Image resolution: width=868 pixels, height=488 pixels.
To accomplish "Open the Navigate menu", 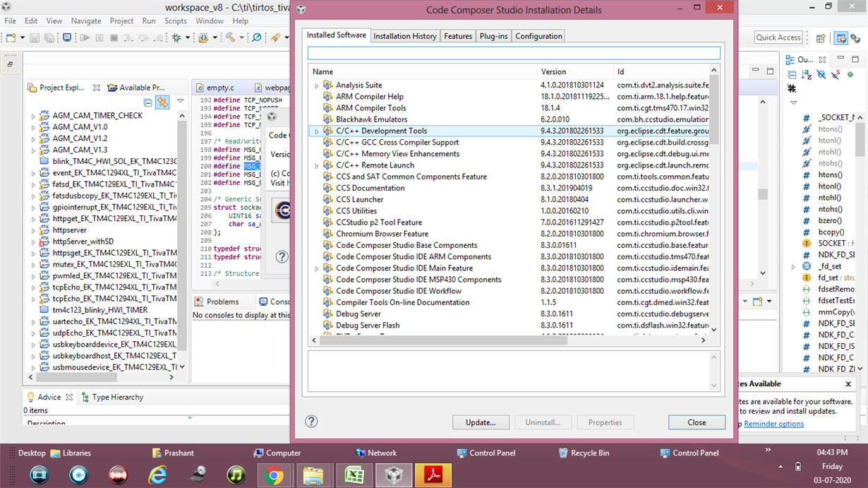I will (86, 21).
